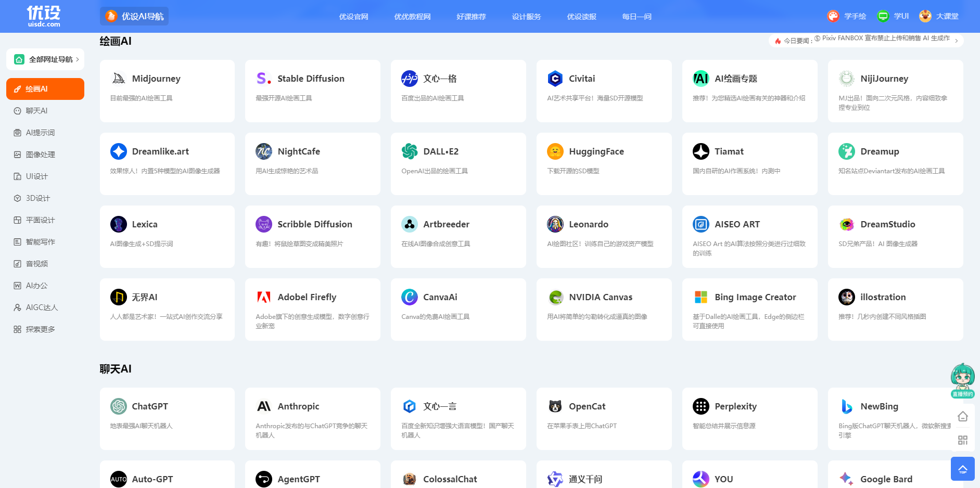Click the ChatGPT green logo
980x488 pixels.
pyautogui.click(x=119, y=406)
